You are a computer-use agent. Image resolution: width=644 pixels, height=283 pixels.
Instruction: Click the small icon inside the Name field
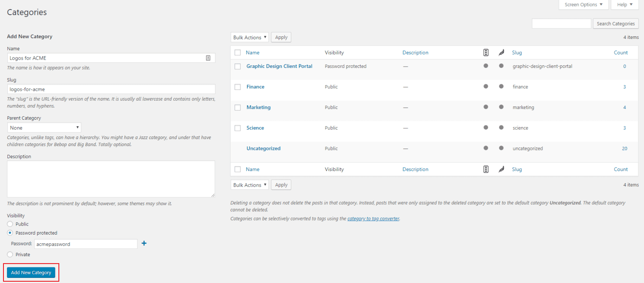tap(207, 57)
